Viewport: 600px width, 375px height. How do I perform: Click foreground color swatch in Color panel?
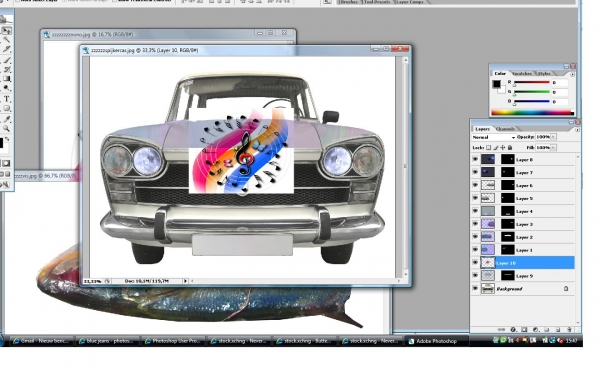tap(496, 84)
